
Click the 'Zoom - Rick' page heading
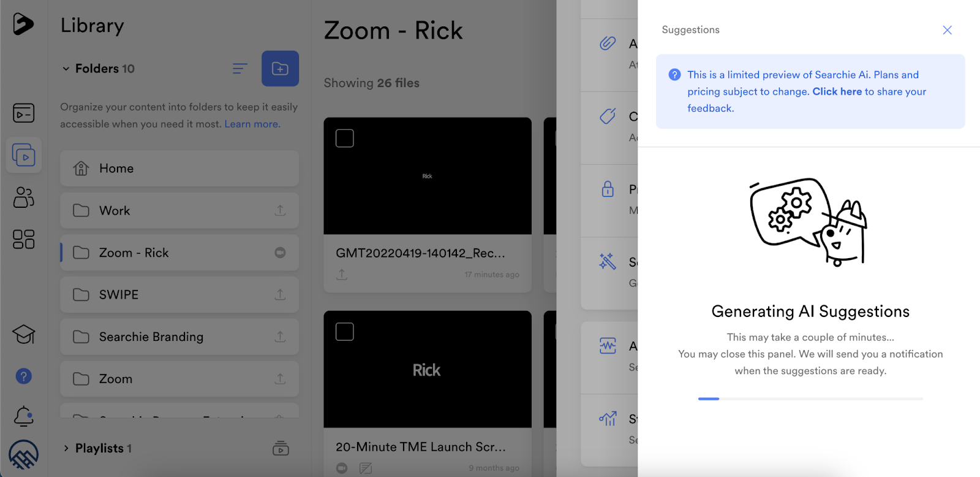click(x=393, y=31)
